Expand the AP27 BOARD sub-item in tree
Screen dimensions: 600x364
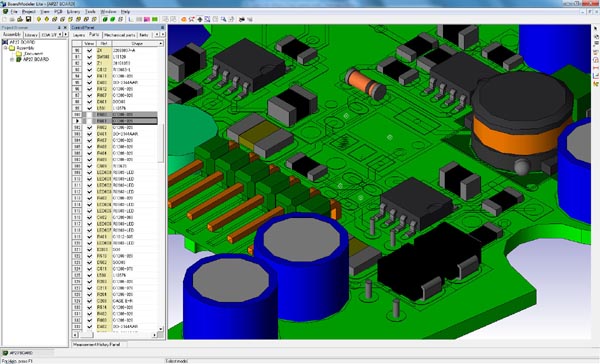coord(12,59)
